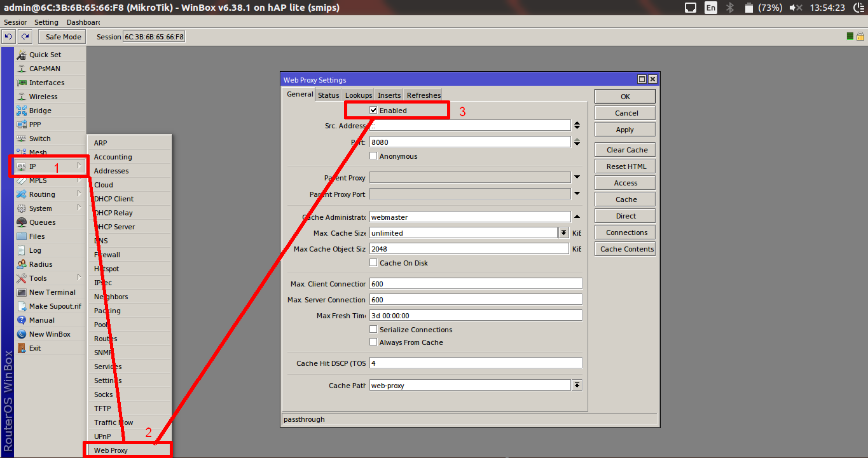Click the Port input field

(470, 142)
